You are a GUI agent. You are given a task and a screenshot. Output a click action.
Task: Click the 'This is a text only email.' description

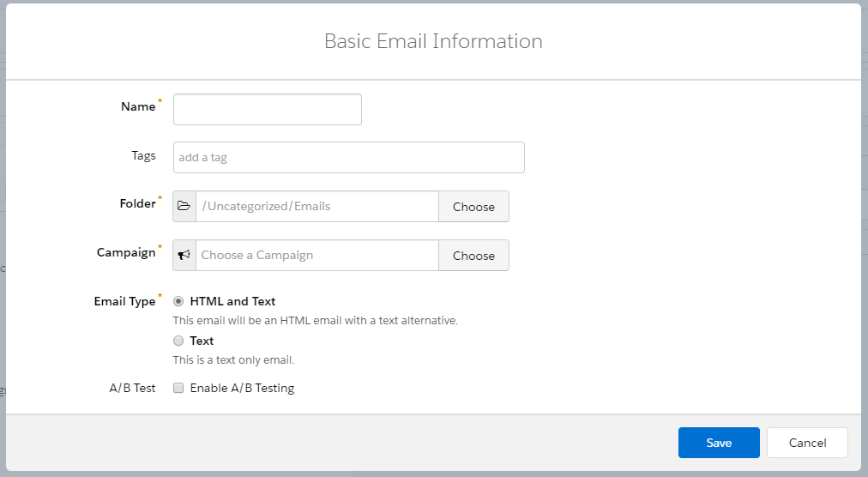point(233,360)
